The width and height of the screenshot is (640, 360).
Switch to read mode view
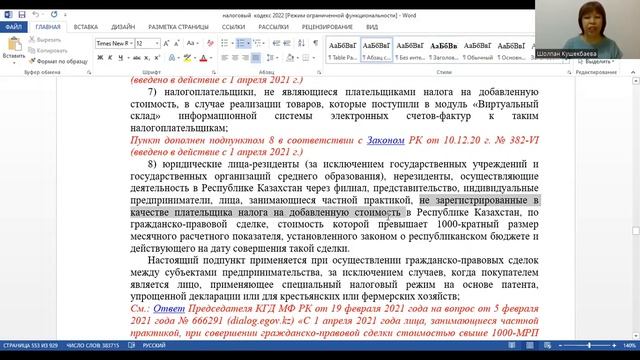pos(511,345)
